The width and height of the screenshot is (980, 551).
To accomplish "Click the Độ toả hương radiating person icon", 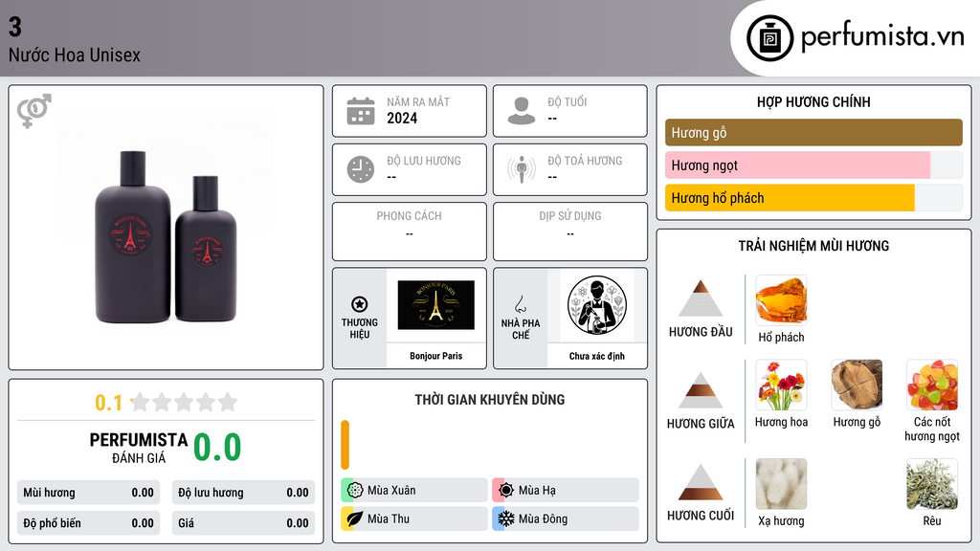I will [522, 169].
